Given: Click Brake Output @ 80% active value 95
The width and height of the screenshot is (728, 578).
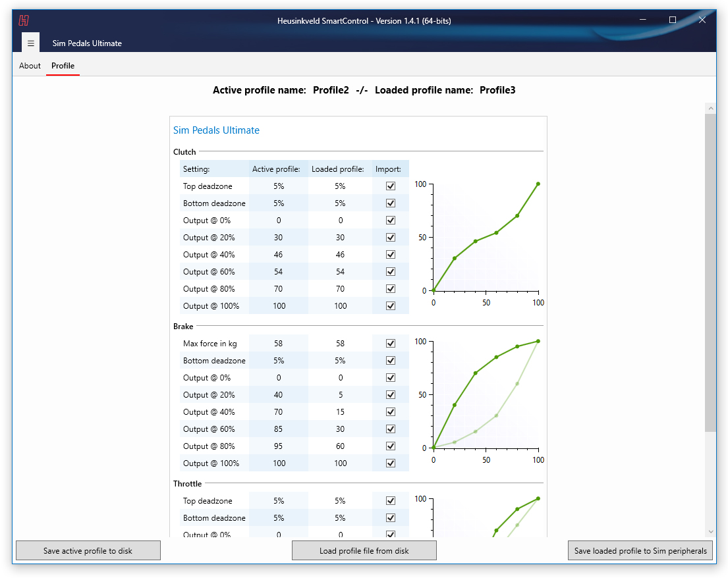Looking at the screenshot, I should point(278,446).
